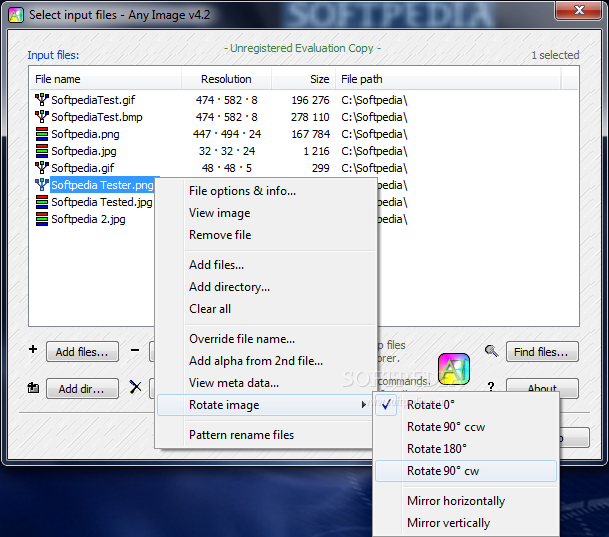
Task: Select the Softpedia 2.jpg file name
Action: [88, 219]
